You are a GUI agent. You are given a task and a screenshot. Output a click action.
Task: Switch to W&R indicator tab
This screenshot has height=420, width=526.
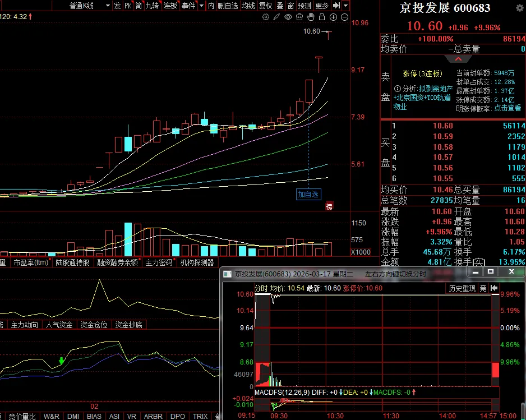click(x=52, y=416)
